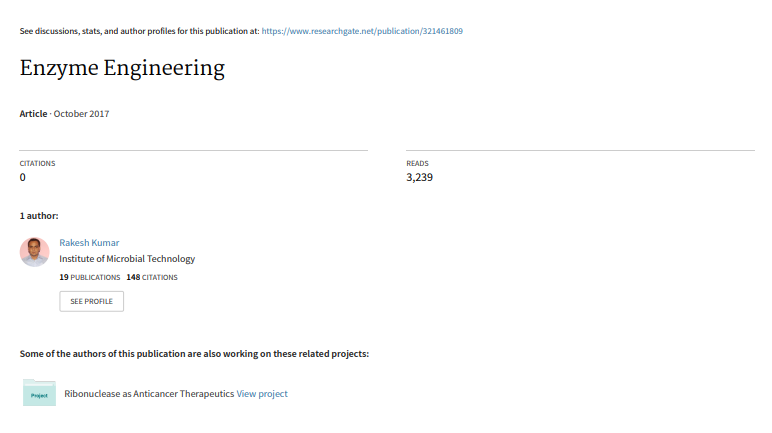Click the Article label

pos(33,114)
